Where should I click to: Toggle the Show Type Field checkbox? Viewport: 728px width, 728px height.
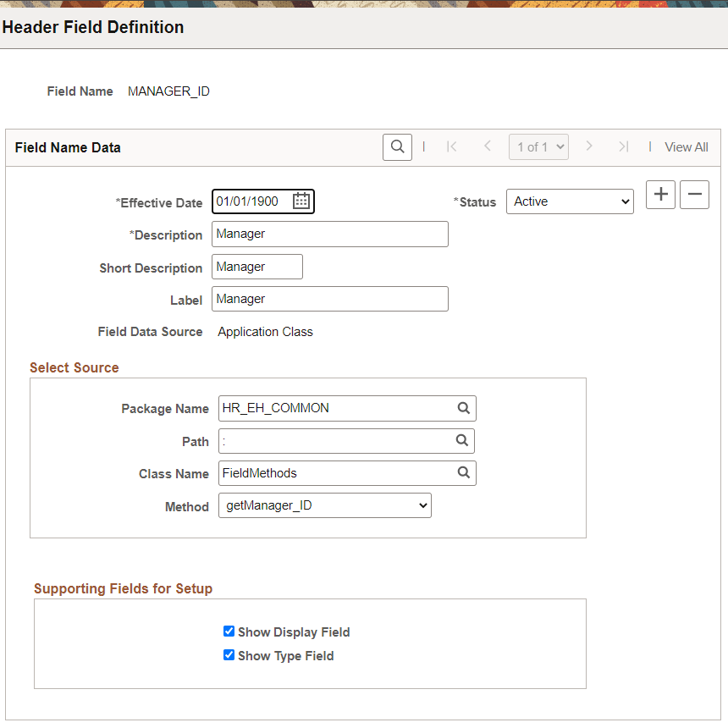pos(229,655)
